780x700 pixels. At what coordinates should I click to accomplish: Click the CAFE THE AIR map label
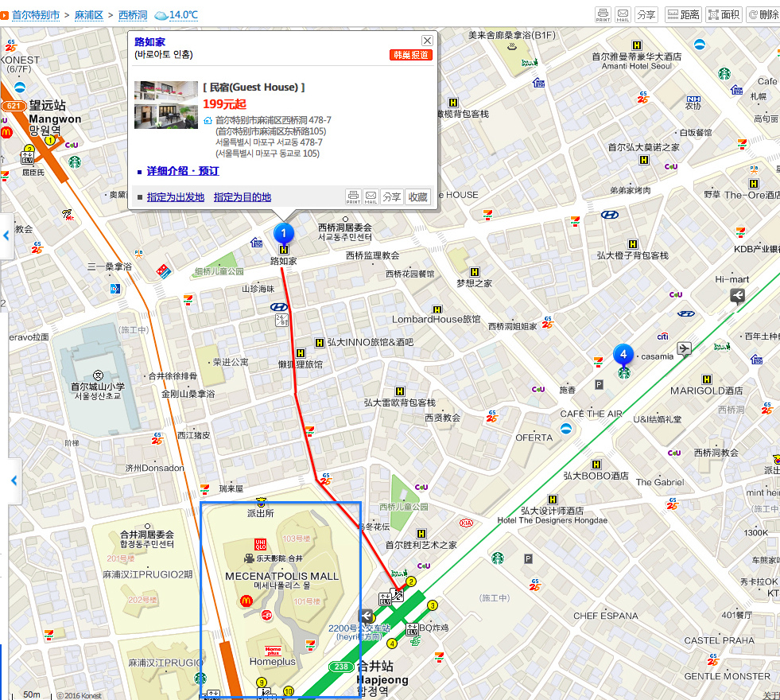click(x=592, y=414)
